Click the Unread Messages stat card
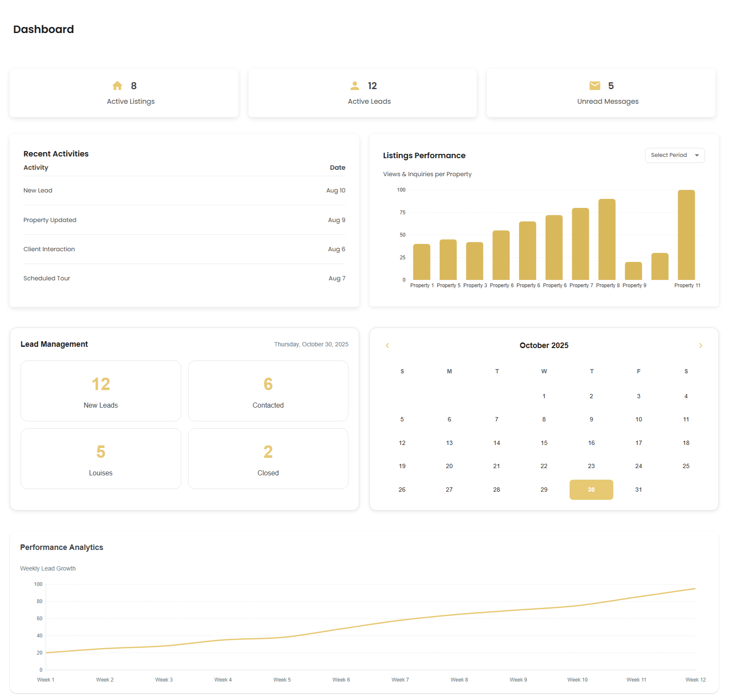This screenshot has height=700, width=733. pyautogui.click(x=601, y=93)
